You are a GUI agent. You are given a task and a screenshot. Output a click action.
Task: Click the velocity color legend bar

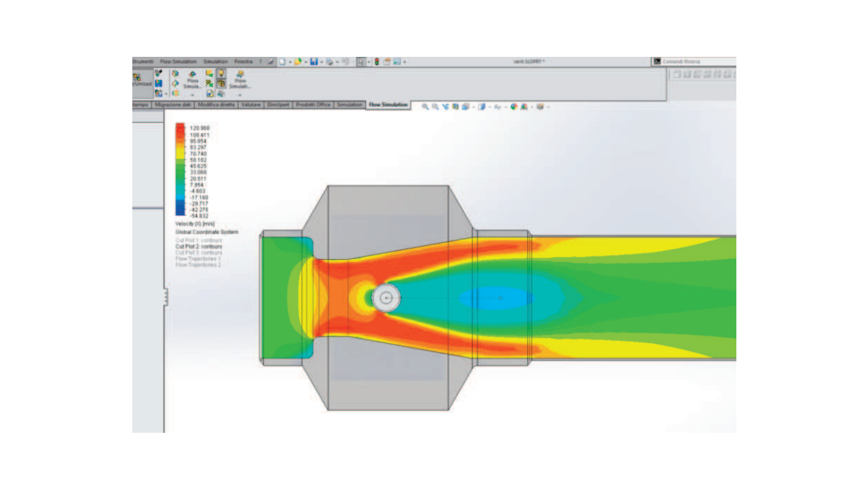[x=180, y=171]
